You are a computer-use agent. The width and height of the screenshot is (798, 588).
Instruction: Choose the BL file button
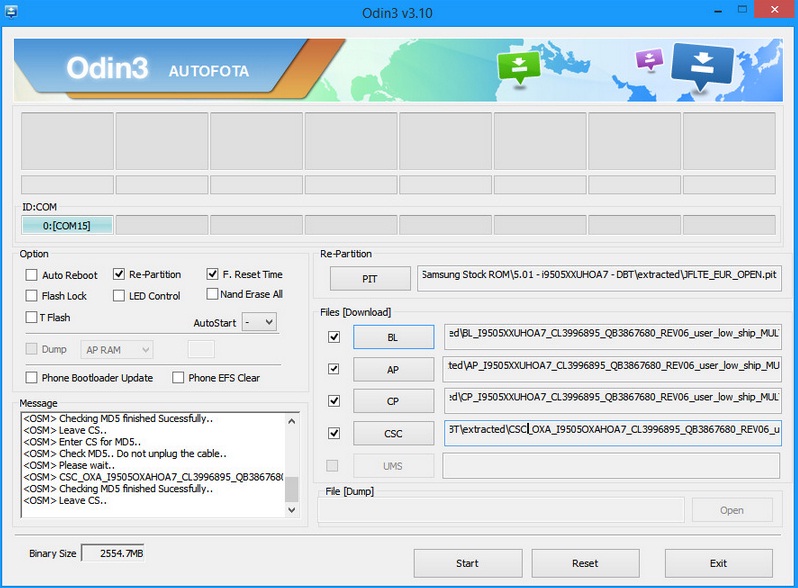393,338
